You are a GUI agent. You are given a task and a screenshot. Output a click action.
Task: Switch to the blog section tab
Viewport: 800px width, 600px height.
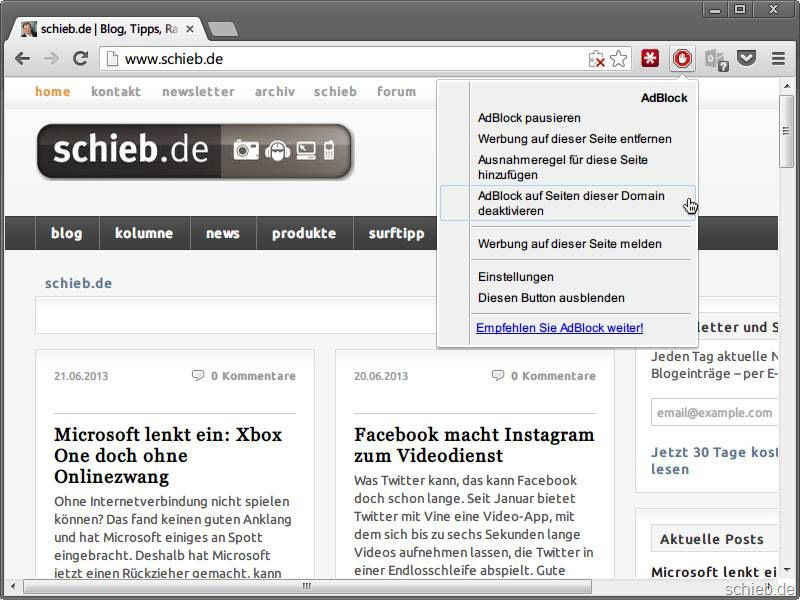[x=67, y=233]
